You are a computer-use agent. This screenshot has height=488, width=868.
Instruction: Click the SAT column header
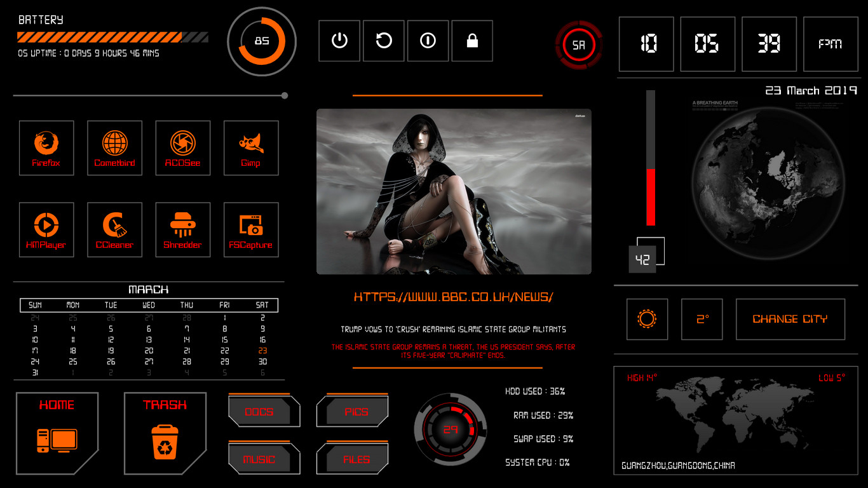[x=262, y=305]
